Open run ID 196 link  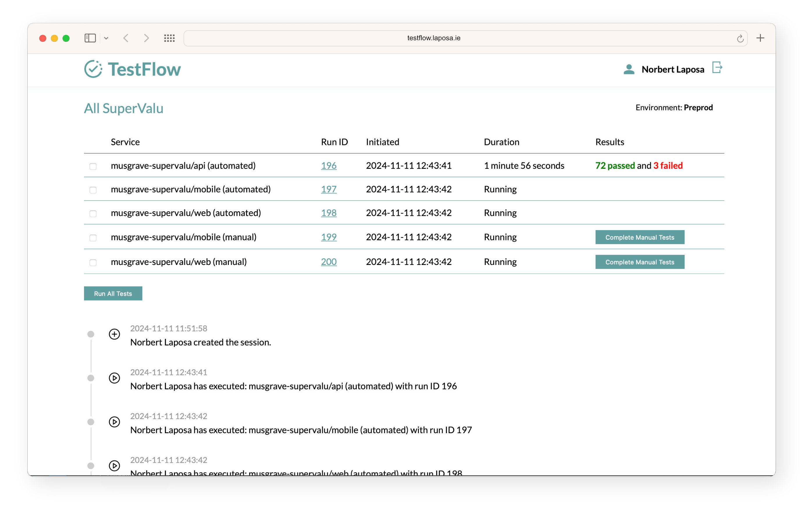[x=328, y=166]
